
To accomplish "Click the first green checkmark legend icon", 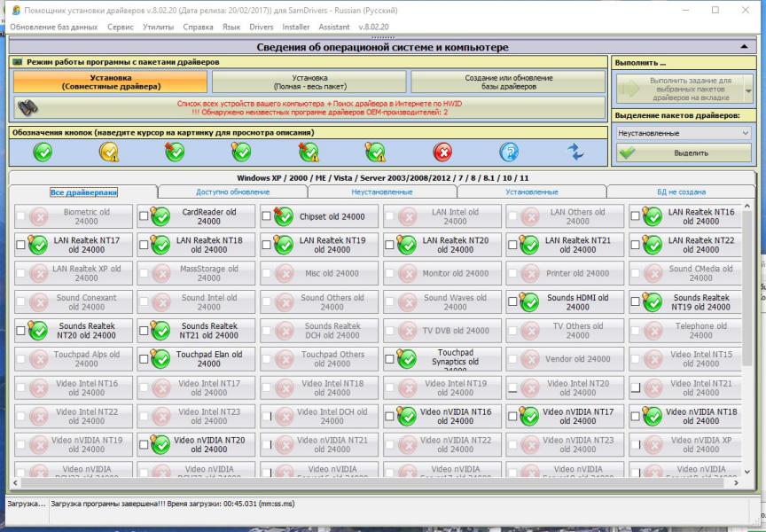I will (42, 152).
